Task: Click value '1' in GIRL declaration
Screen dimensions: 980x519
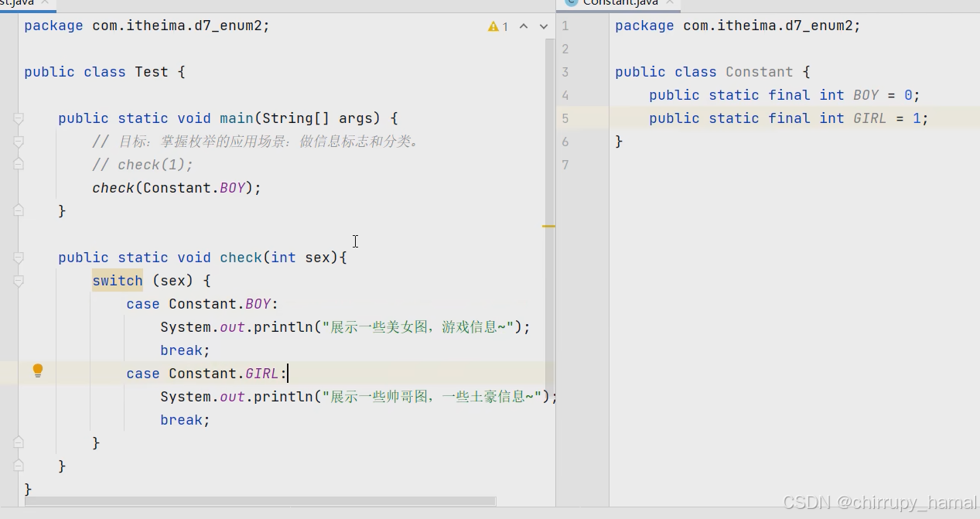Action: point(917,118)
